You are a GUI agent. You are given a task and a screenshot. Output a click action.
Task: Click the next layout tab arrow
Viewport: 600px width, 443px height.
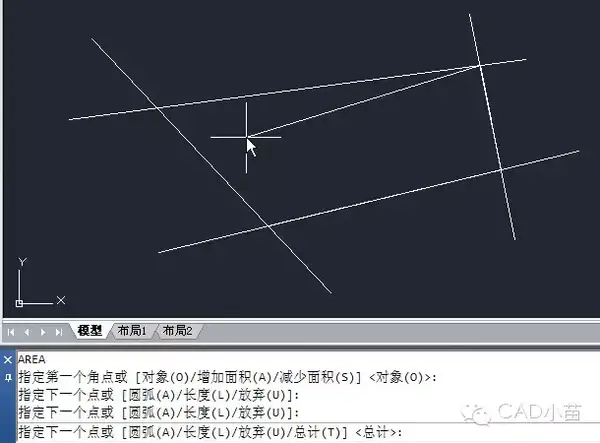point(43,332)
